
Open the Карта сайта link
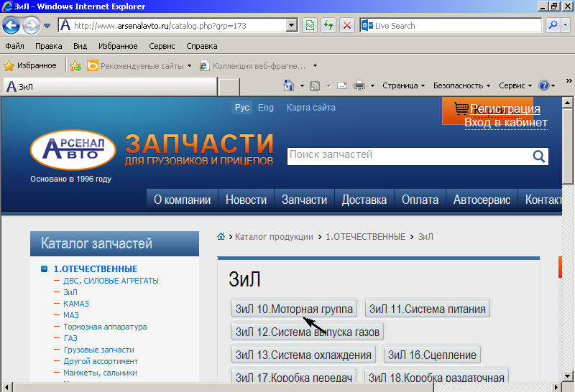point(311,108)
